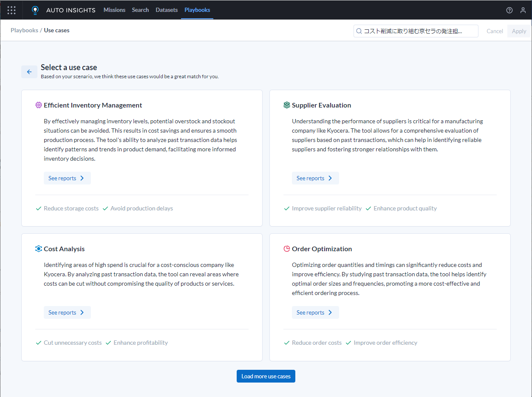Click the Auto Insights lightbulb logo

(x=35, y=10)
